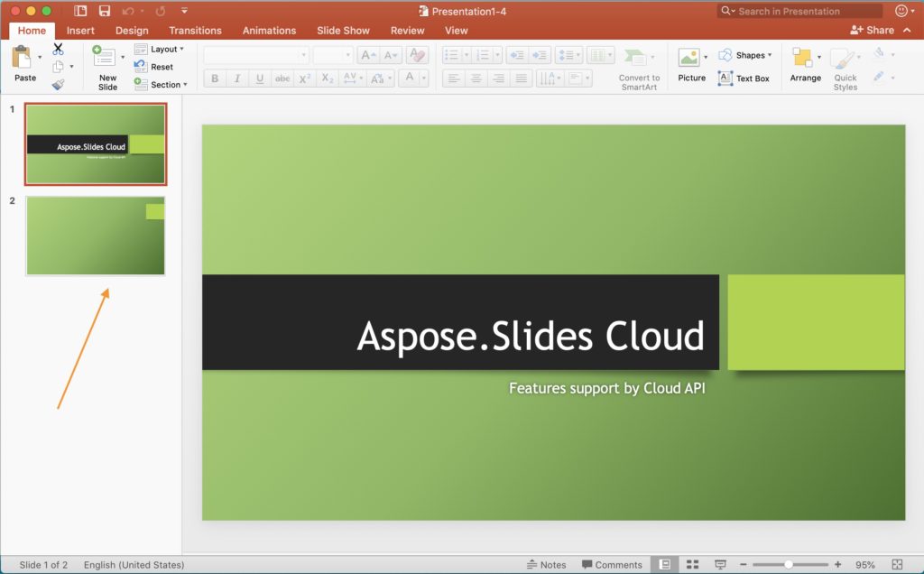Viewport: 924px width, 574px height.
Task: Open the Animations tab
Action: tap(269, 31)
